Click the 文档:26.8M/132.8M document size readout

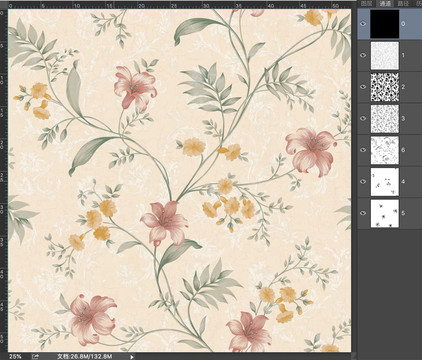pos(84,357)
